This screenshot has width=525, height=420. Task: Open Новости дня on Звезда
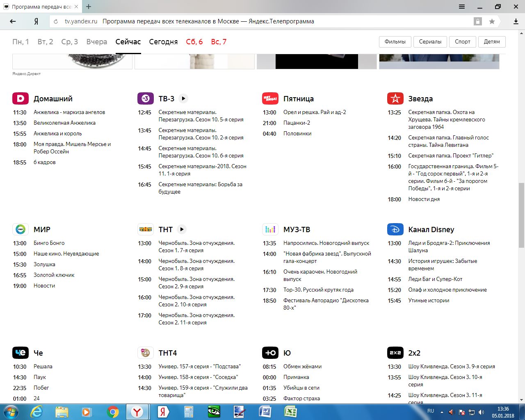click(424, 199)
